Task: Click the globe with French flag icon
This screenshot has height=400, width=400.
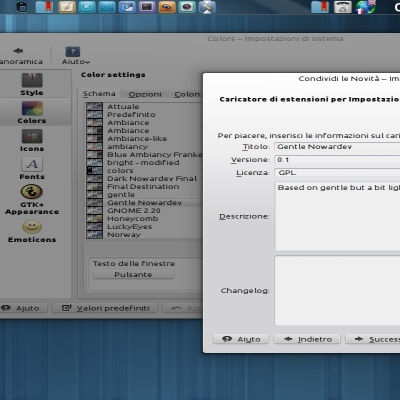Action: [x=365, y=7]
